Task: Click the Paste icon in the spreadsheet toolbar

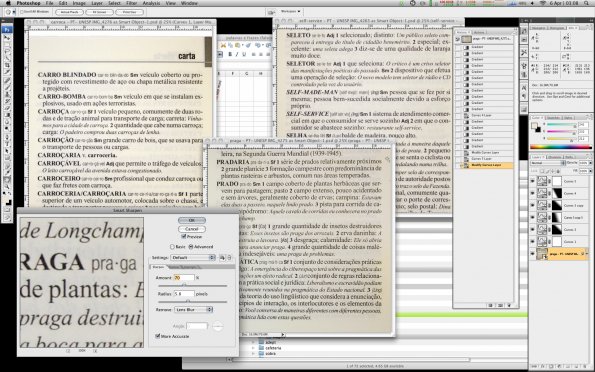Action: pos(239,46)
